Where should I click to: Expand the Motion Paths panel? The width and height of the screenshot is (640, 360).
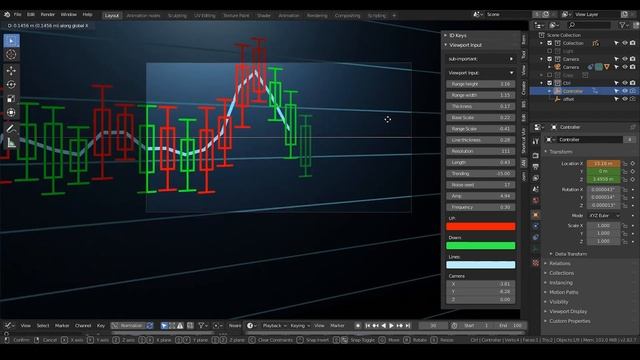pyautogui.click(x=563, y=292)
